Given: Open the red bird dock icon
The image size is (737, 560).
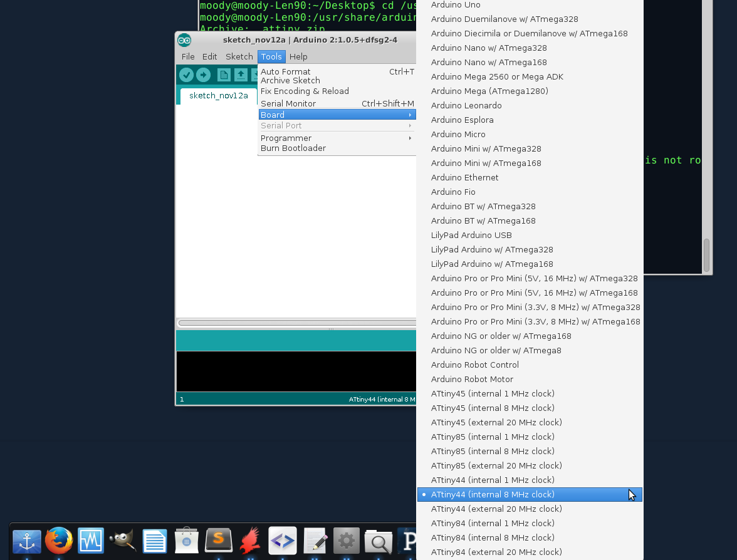Looking at the screenshot, I should [251, 540].
